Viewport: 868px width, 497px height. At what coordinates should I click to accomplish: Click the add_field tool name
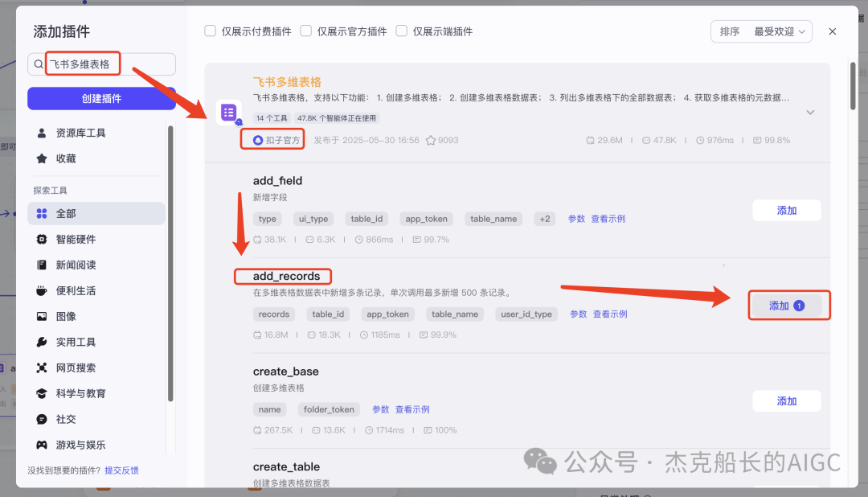coord(277,181)
